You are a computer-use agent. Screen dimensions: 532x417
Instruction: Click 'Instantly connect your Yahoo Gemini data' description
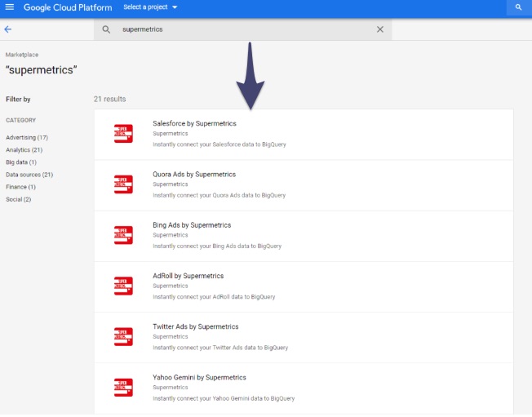[x=224, y=399]
